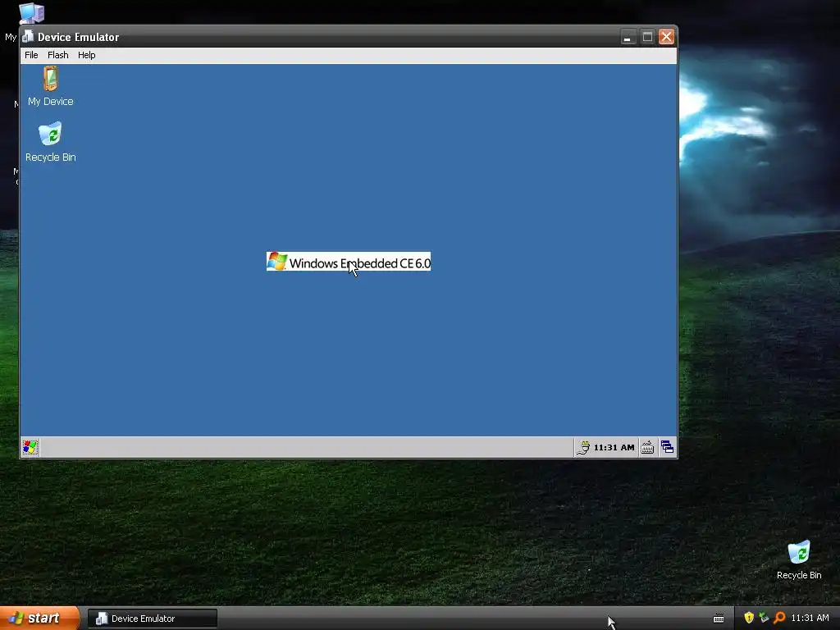Open the File menu in Device Emulator
This screenshot has height=630, width=840.
point(31,55)
